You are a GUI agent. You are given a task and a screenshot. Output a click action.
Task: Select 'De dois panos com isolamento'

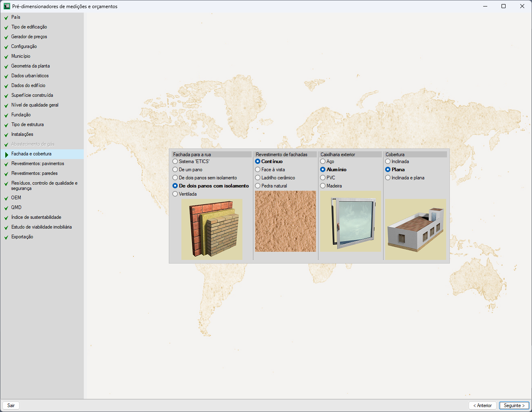pyautogui.click(x=211, y=186)
